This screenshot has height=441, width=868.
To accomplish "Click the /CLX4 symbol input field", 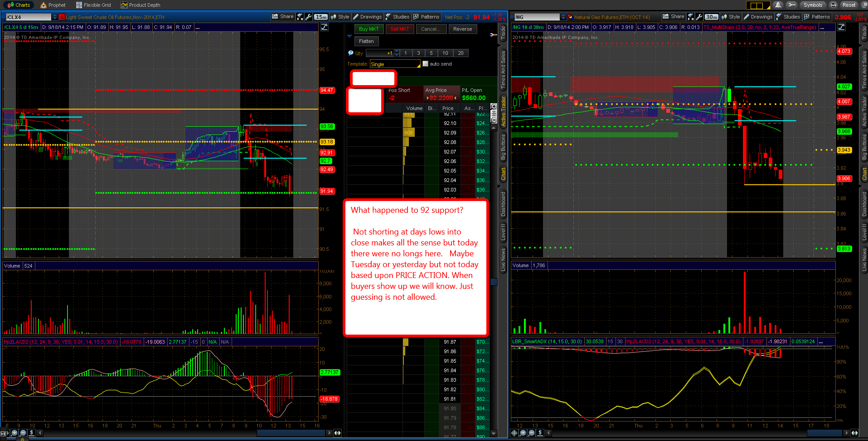I will click(x=28, y=17).
